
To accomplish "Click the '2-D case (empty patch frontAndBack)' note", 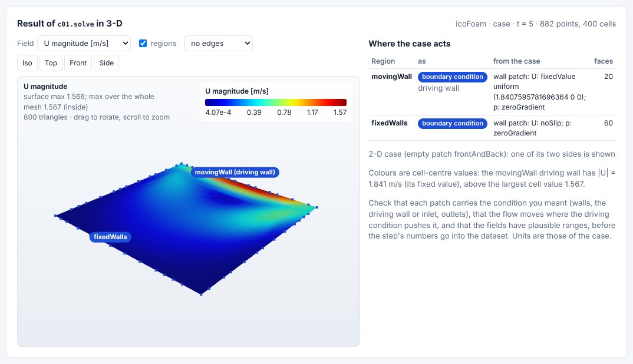I will [x=492, y=154].
